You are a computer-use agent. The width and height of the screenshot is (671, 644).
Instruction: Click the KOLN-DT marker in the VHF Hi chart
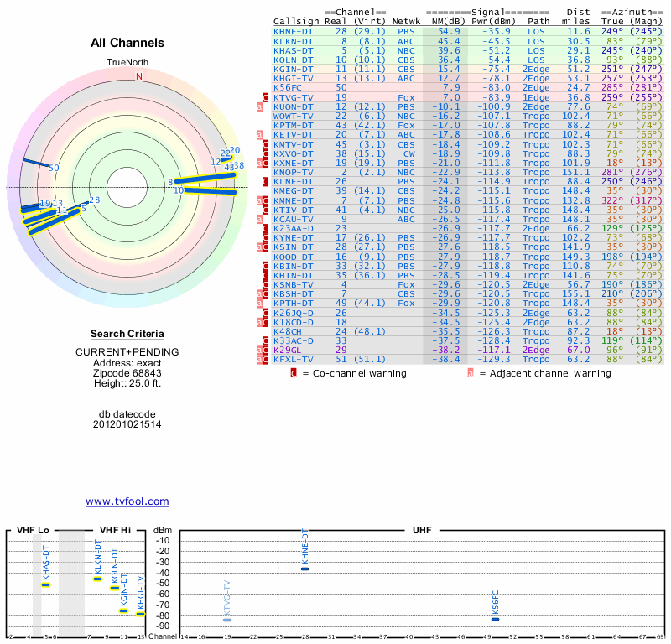(115, 589)
